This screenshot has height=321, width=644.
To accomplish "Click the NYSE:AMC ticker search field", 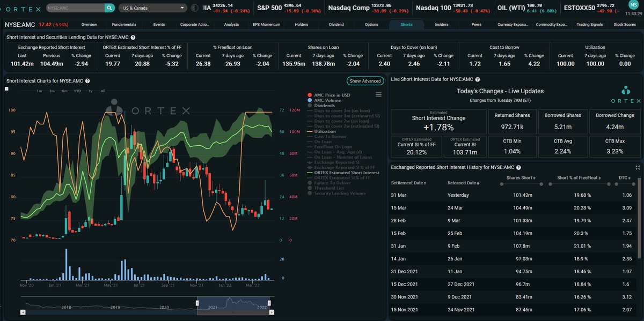I will click(75, 8).
